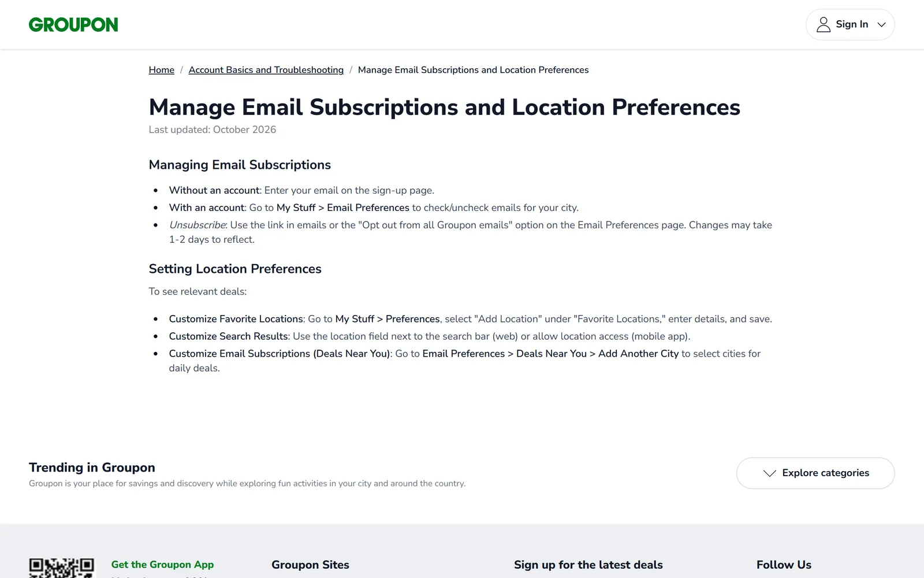Click the 'Last updated: October 2026' text
This screenshot has width=924, height=578.
click(213, 129)
